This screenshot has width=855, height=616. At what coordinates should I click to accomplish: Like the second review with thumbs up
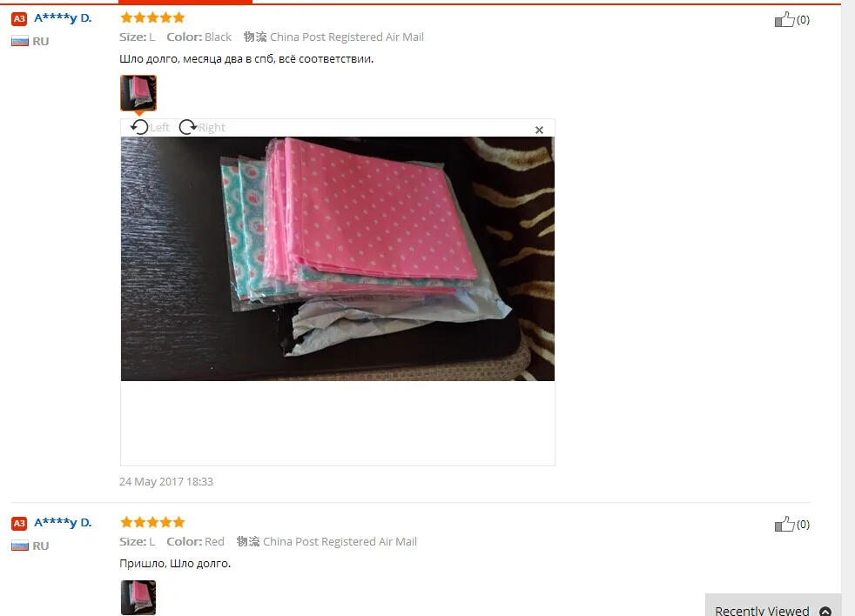point(784,525)
